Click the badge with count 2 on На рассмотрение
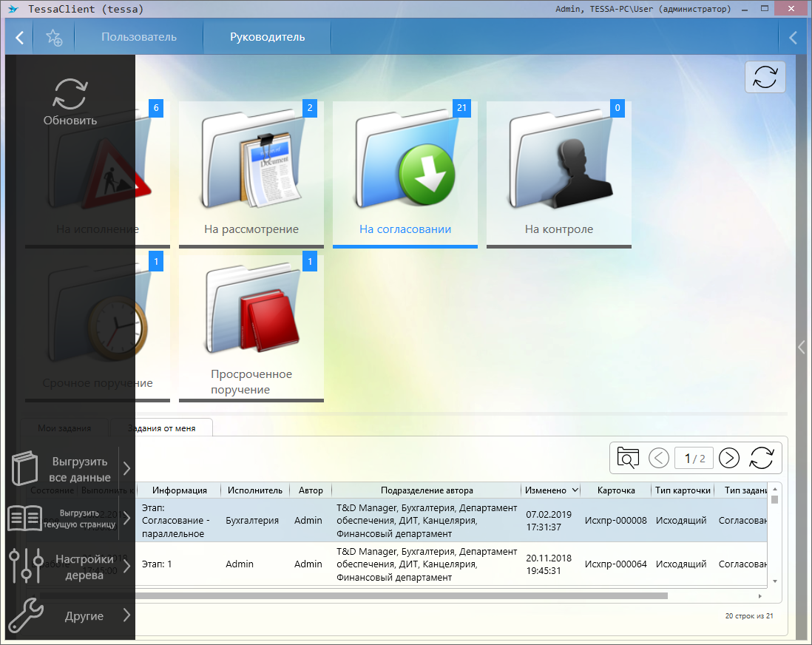Viewport: 812px width, 645px height. pos(310,108)
